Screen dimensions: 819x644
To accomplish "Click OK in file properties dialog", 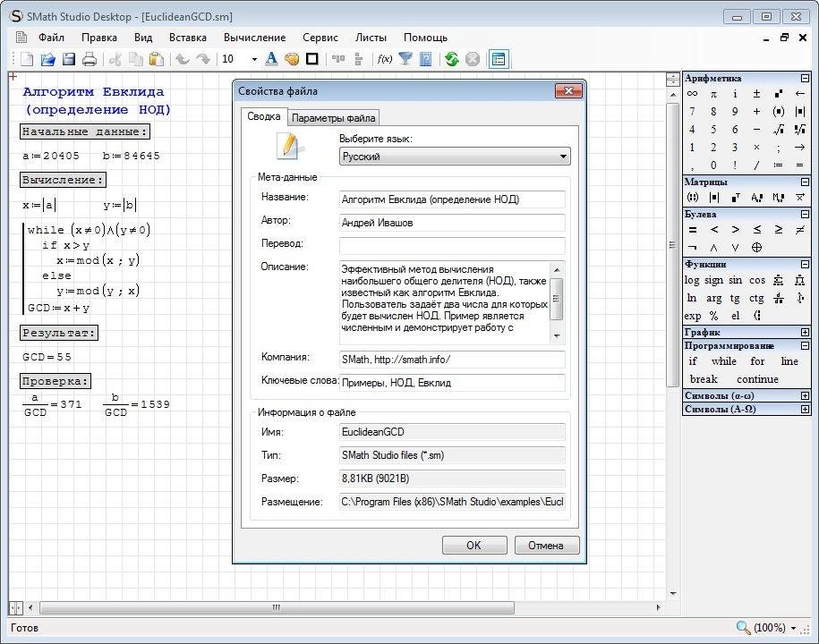I will click(474, 546).
